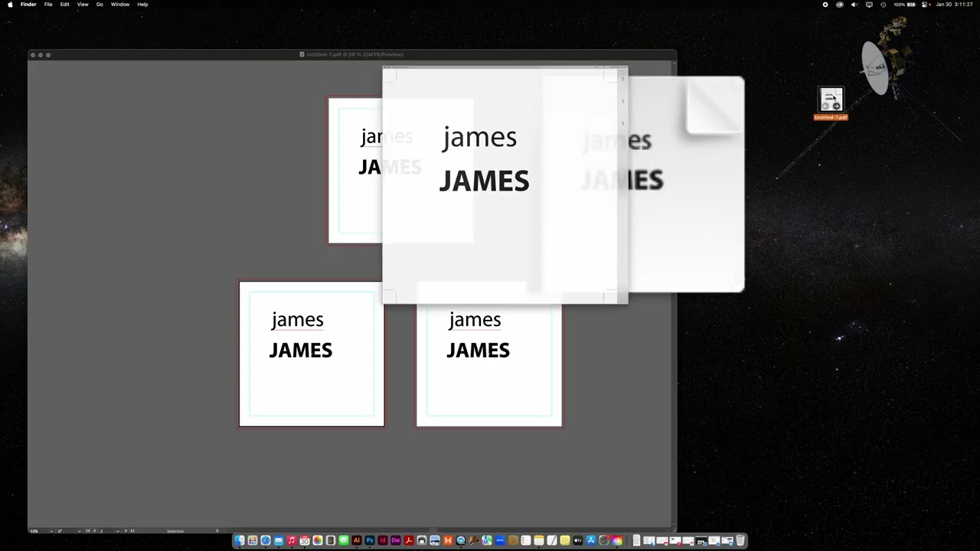Open the App Store from the Dock
This screenshot has height=551, width=980.
pyautogui.click(x=591, y=541)
